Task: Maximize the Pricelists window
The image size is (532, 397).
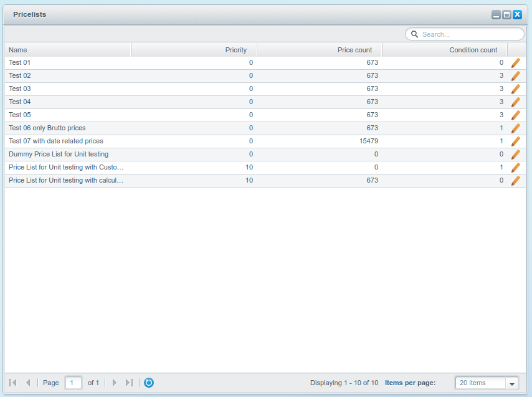Action: click(x=506, y=15)
